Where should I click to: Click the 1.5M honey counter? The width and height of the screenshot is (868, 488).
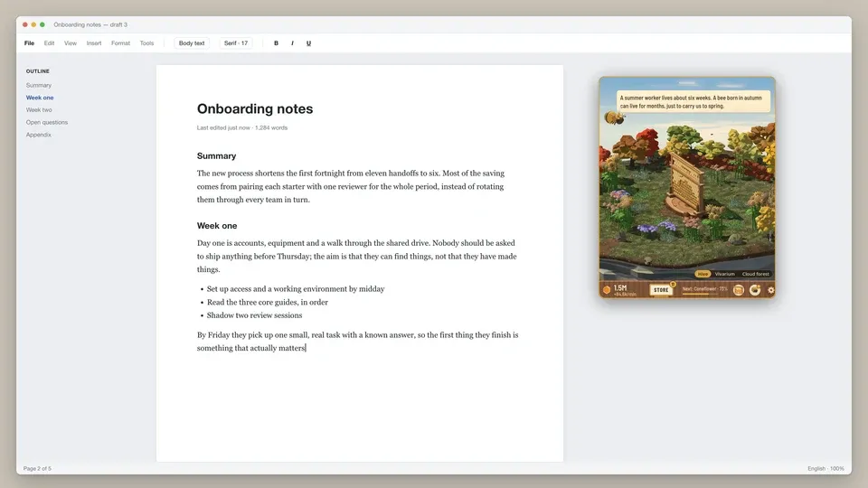point(620,288)
